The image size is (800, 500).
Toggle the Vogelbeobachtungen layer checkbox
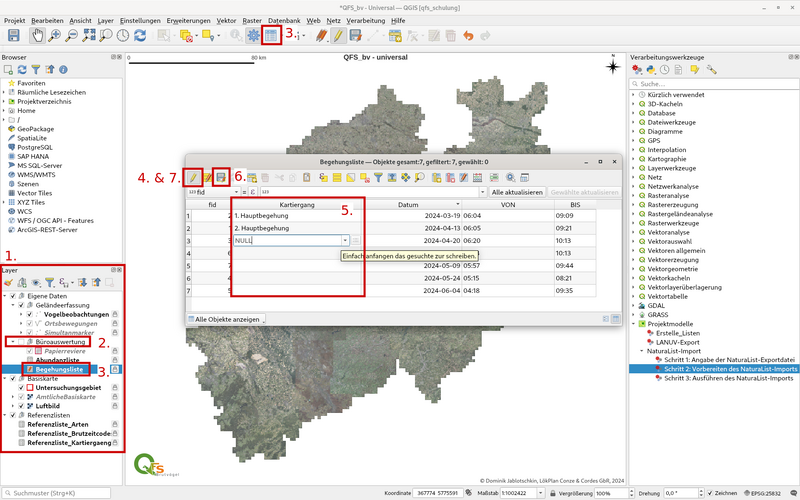click(30, 314)
